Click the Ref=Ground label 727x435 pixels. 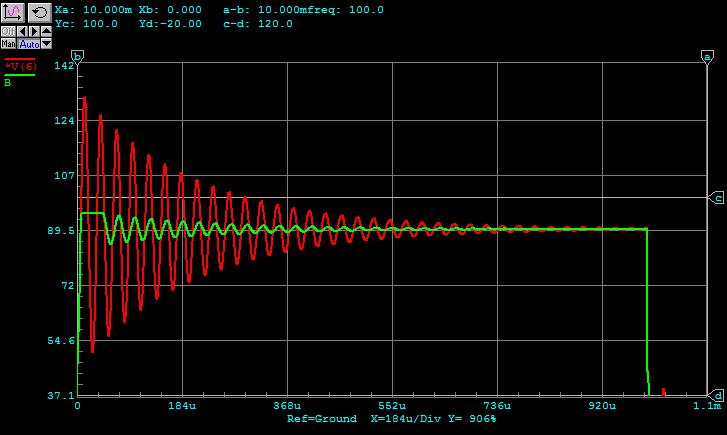[322, 418]
